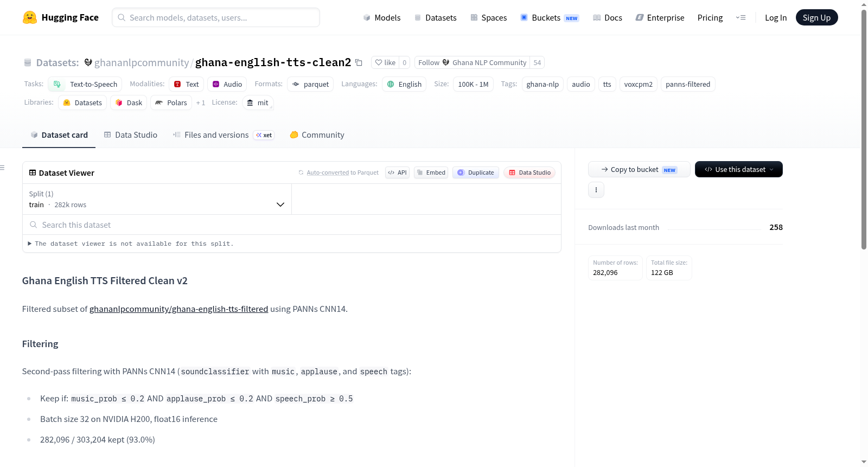Click Log In
Image resolution: width=868 pixels, height=467 pixels.
click(x=776, y=17)
